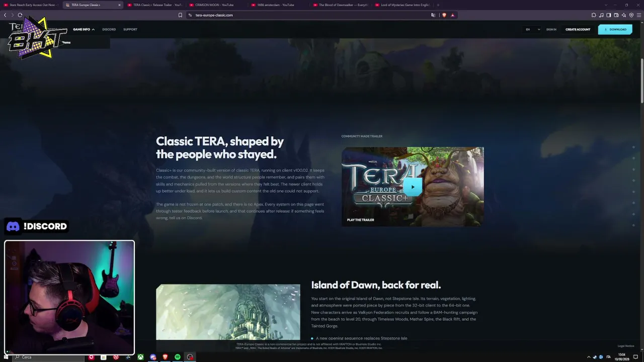The image size is (644, 362).
Task: Go back to the previous page
Action: pos(5,15)
